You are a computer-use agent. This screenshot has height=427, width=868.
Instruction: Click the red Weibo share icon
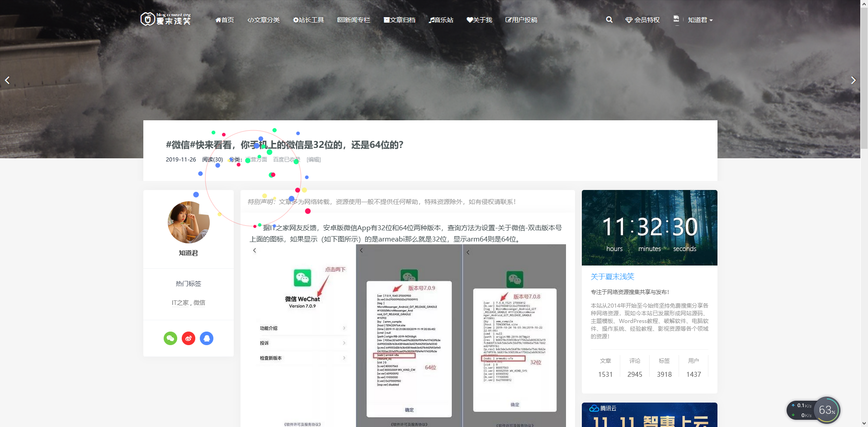point(189,338)
